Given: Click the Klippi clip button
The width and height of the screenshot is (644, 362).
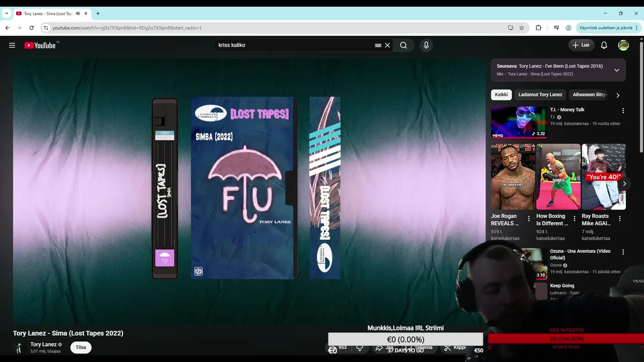Looking at the screenshot, I should (455, 347).
